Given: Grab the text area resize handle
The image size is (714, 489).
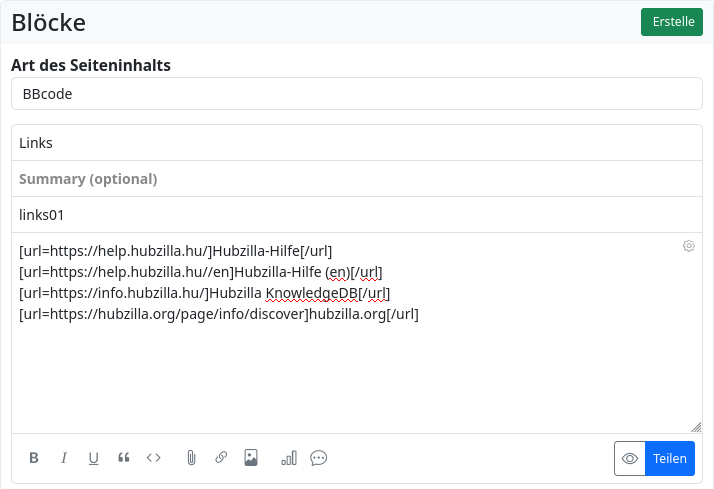Looking at the screenshot, I should (696, 426).
